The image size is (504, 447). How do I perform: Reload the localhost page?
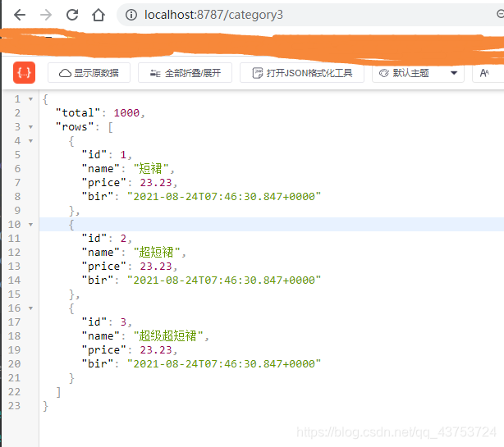pyautogui.click(x=72, y=15)
